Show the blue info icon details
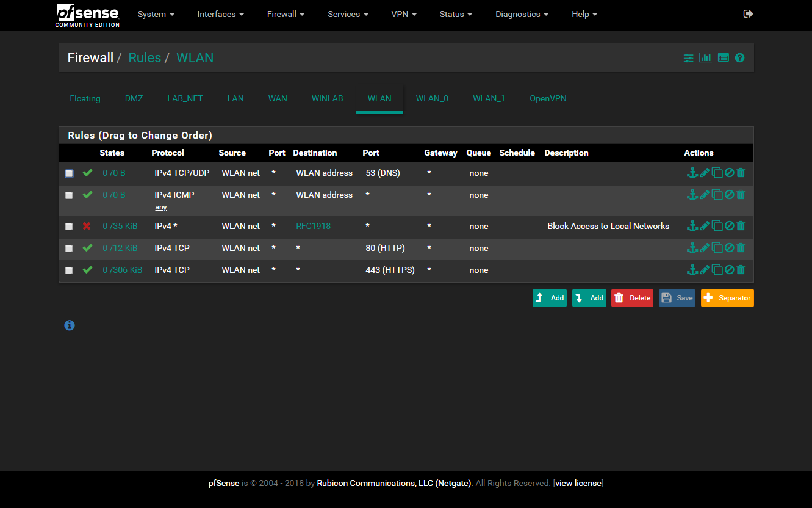This screenshot has width=812, height=508. 70,325
